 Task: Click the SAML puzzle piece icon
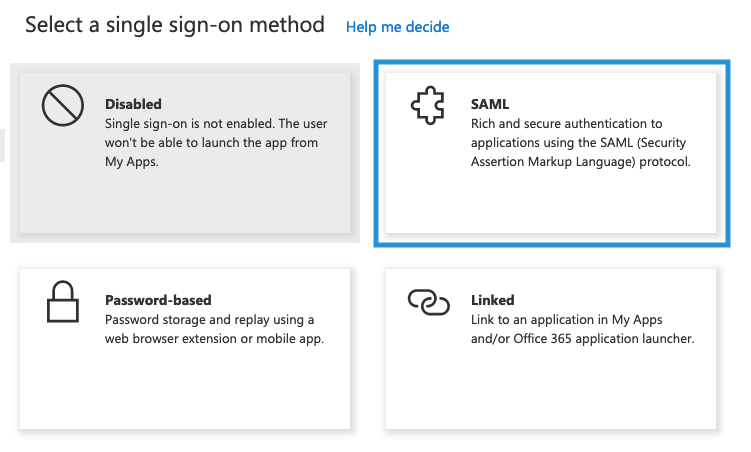428,106
